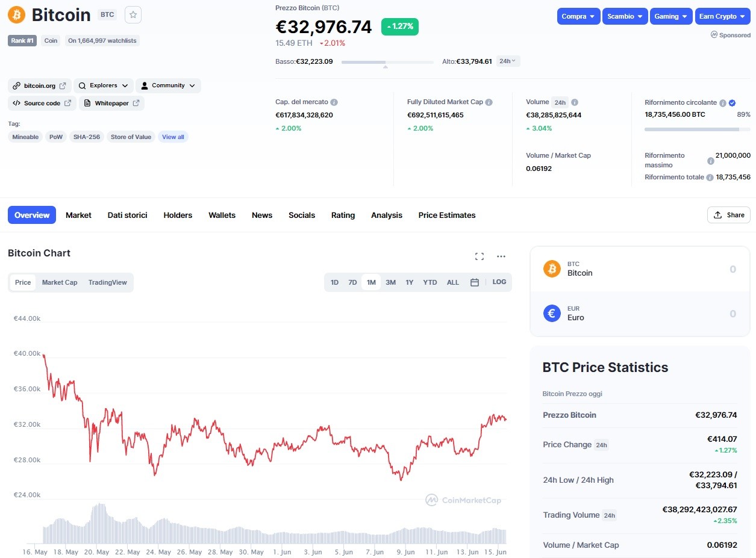Open the Source code link

tap(42, 103)
